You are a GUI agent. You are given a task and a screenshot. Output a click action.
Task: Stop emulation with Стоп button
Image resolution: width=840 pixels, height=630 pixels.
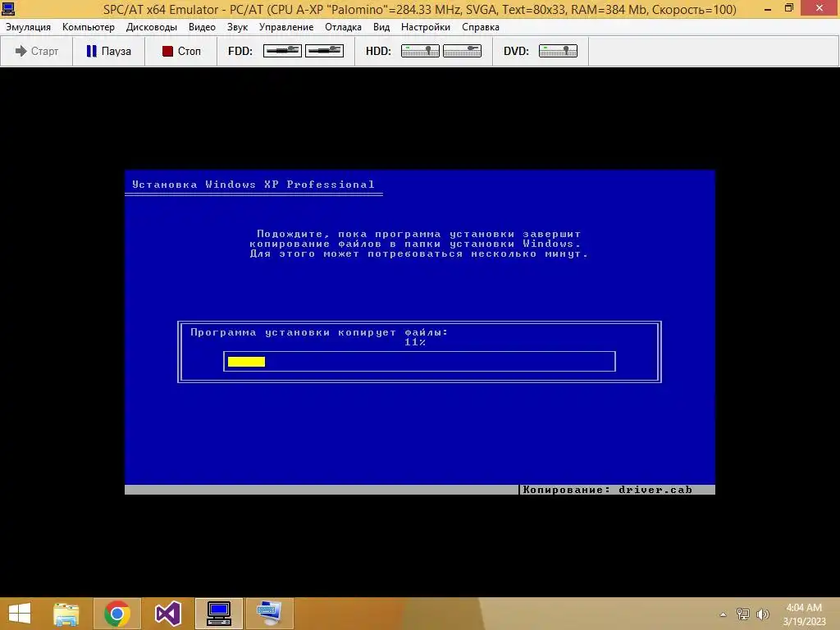coord(181,51)
